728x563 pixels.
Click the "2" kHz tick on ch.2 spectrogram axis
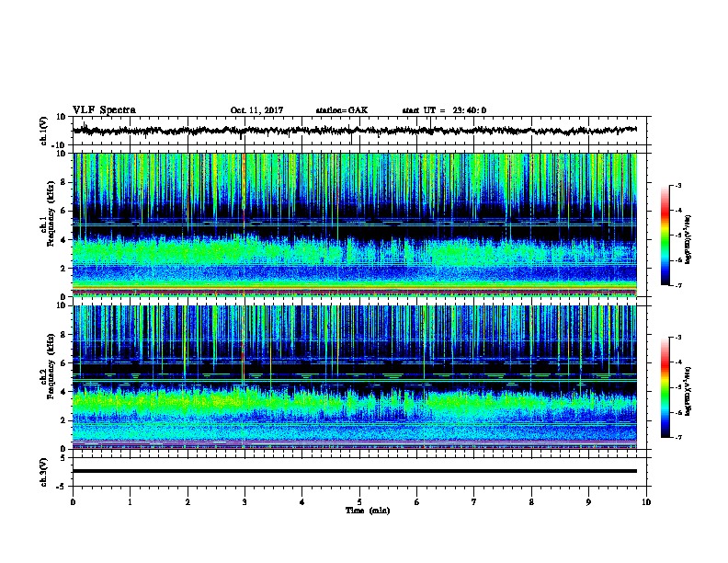pos(63,420)
